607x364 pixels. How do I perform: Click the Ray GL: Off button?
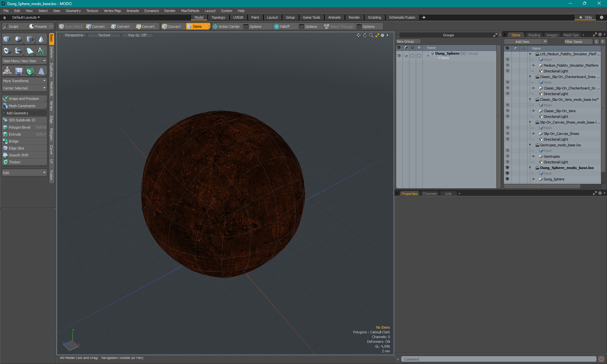(x=137, y=35)
